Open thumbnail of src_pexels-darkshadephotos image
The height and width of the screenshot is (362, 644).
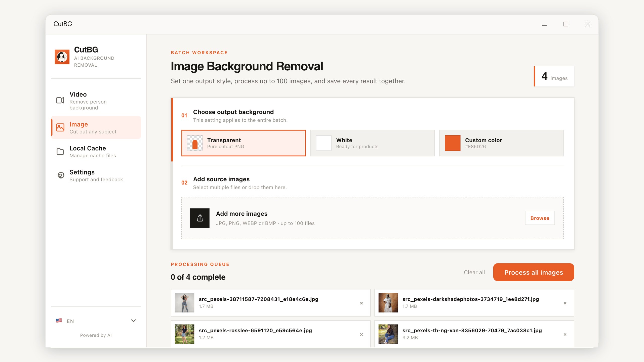[x=388, y=303]
